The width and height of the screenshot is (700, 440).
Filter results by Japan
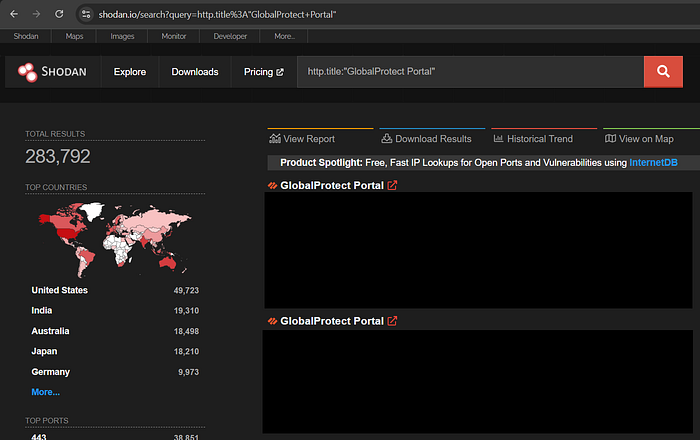pos(44,351)
